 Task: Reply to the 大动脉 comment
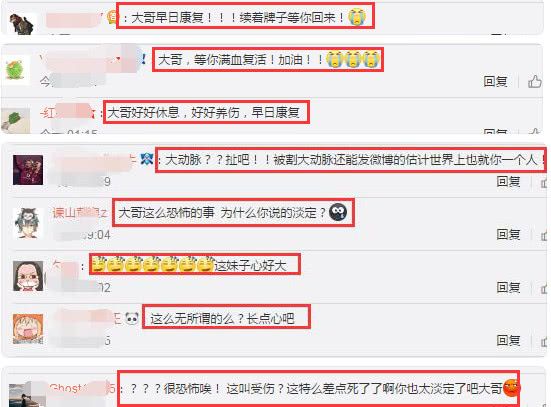click(508, 182)
